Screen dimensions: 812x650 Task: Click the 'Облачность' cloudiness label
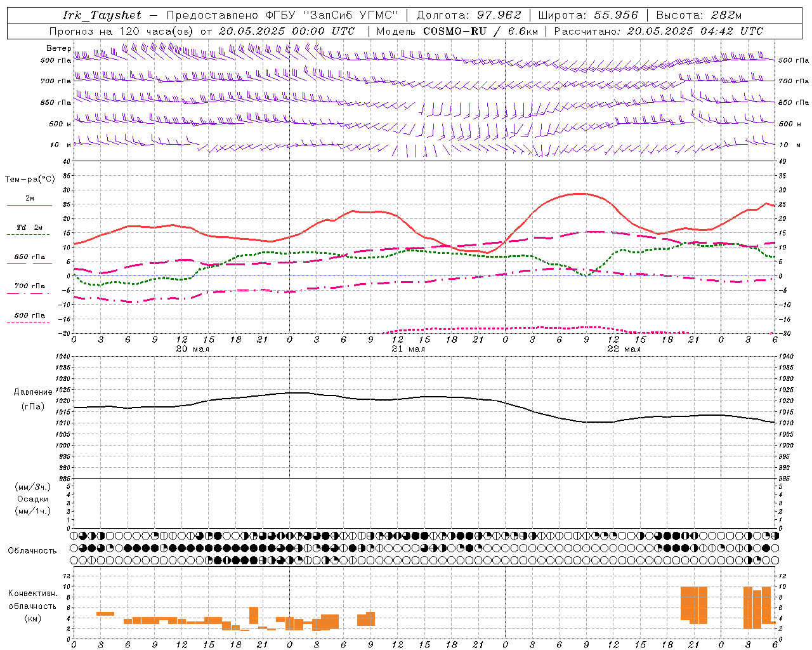pyautogui.click(x=32, y=551)
